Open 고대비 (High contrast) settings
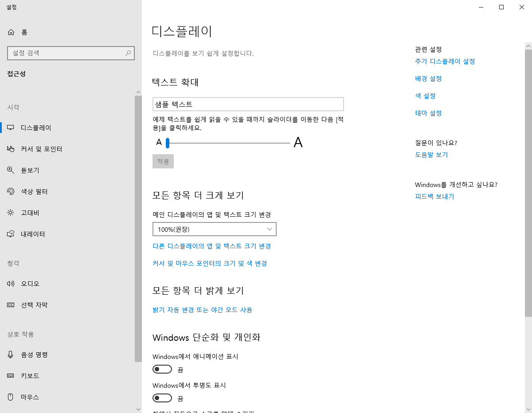 point(28,212)
